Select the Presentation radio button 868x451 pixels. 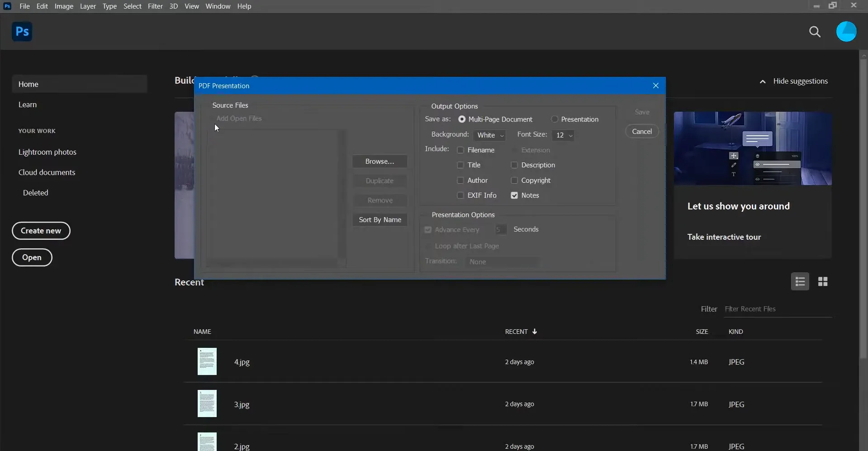click(x=554, y=119)
